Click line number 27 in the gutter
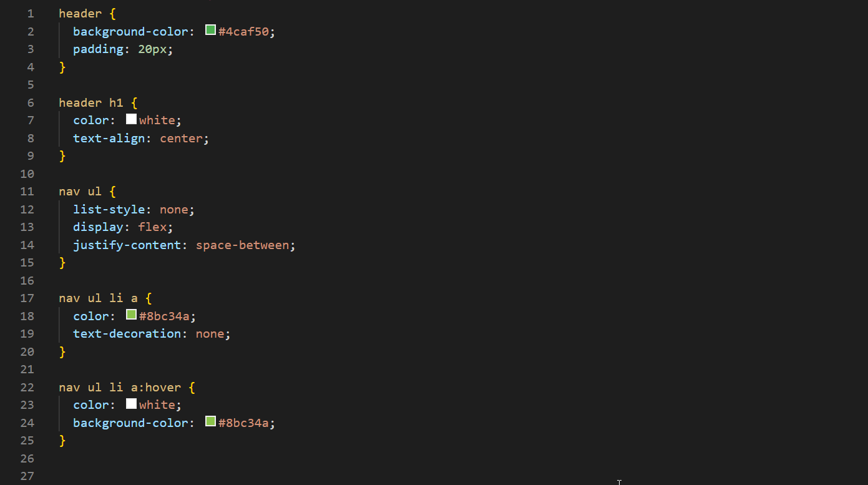The width and height of the screenshot is (868, 485). [27, 476]
